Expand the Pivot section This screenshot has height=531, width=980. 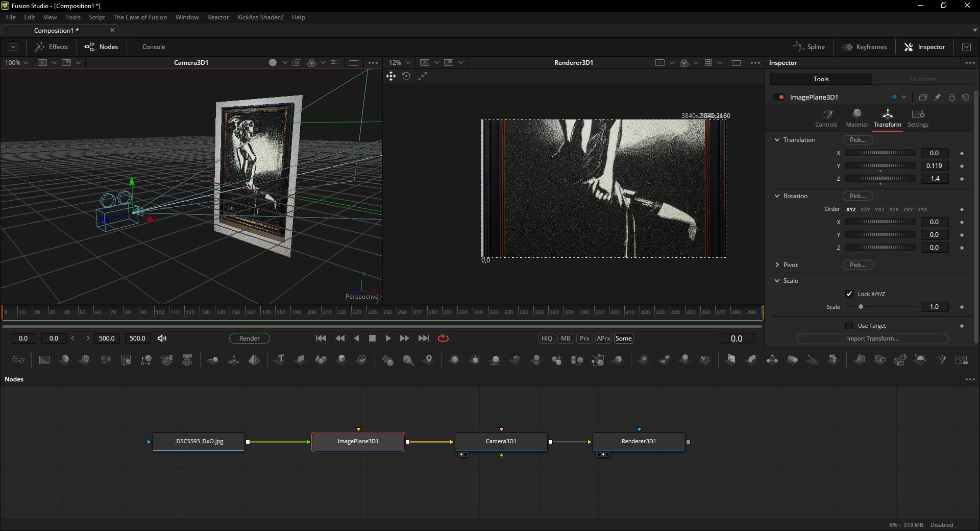click(777, 264)
